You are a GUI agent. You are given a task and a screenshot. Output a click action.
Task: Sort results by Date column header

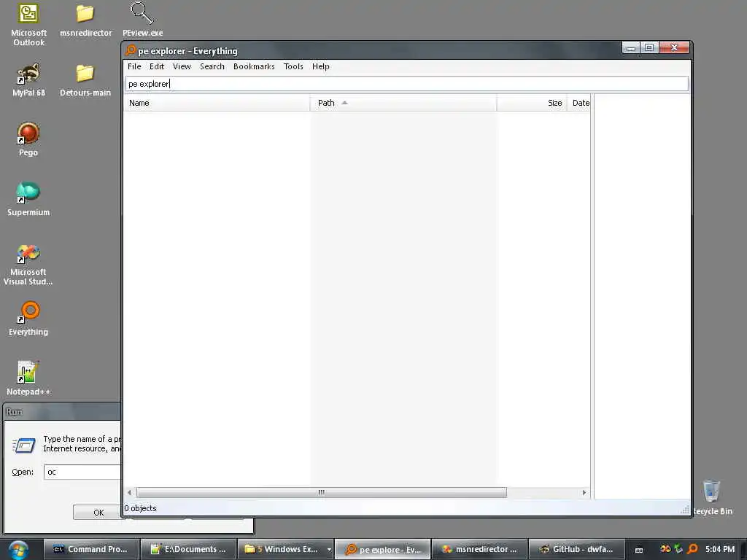(x=578, y=103)
